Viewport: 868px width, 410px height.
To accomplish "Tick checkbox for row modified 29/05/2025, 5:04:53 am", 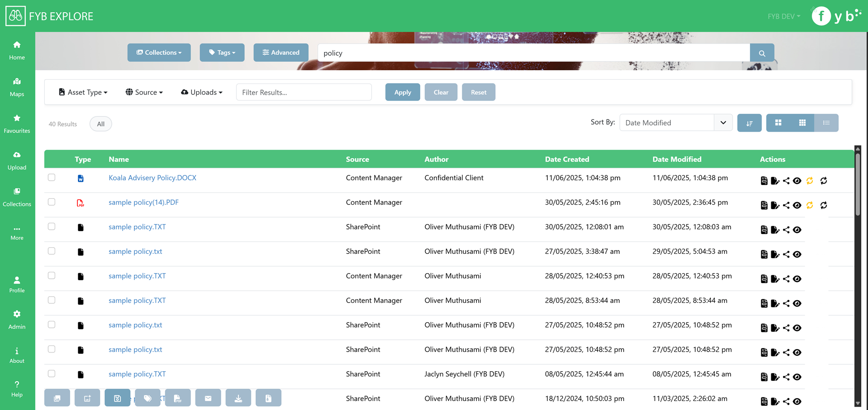I will coord(51,251).
